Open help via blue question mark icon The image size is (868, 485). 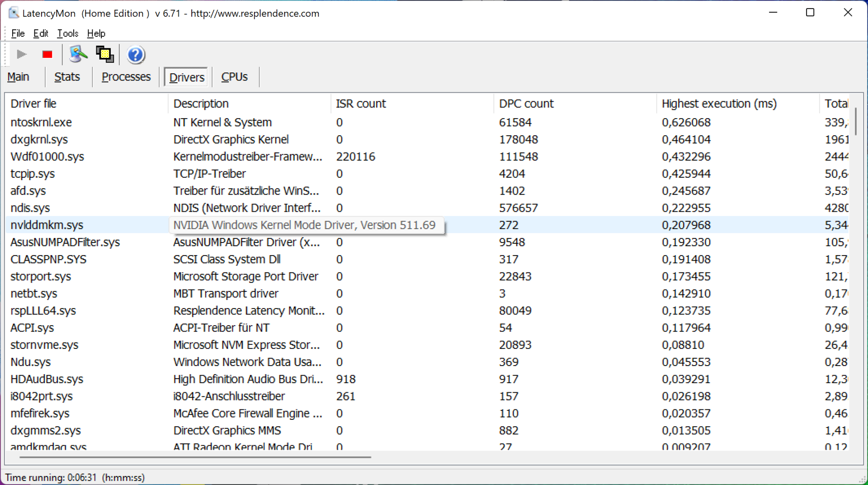(x=136, y=55)
